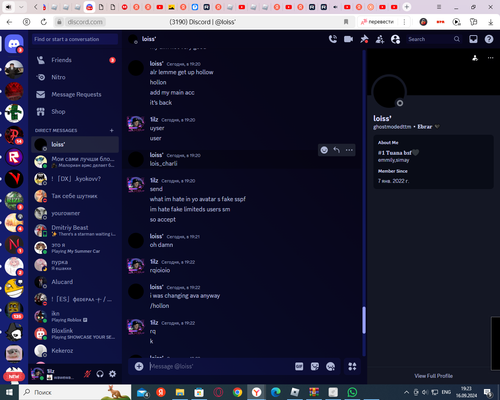
Task: Toggle microphone mute in user panel
Action: (87, 374)
